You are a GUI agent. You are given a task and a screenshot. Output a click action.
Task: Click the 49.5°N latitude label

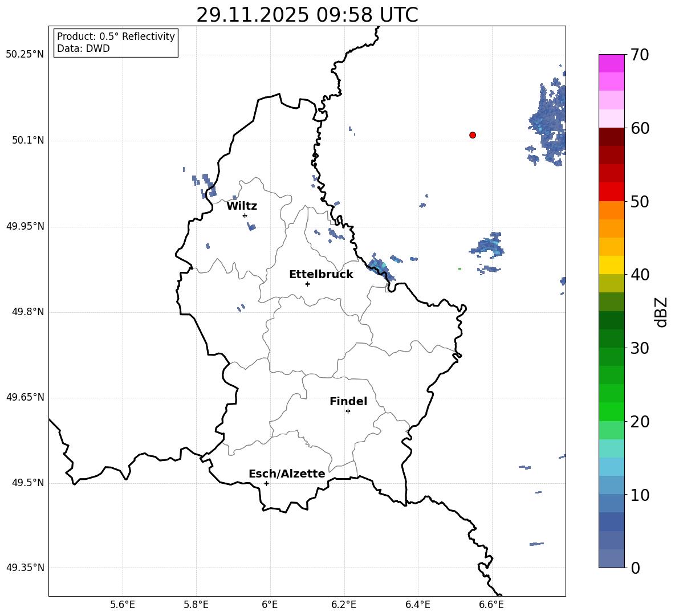tap(28, 483)
